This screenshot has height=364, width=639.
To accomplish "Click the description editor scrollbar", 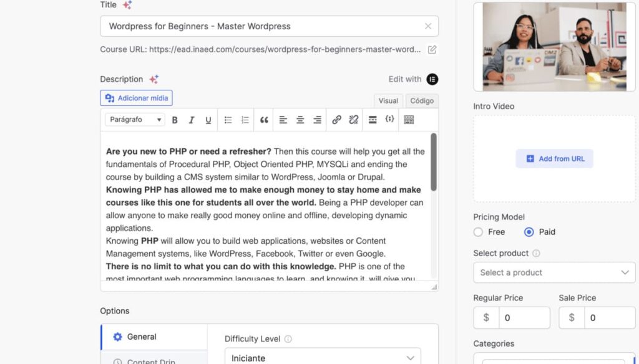I will (434, 162).
